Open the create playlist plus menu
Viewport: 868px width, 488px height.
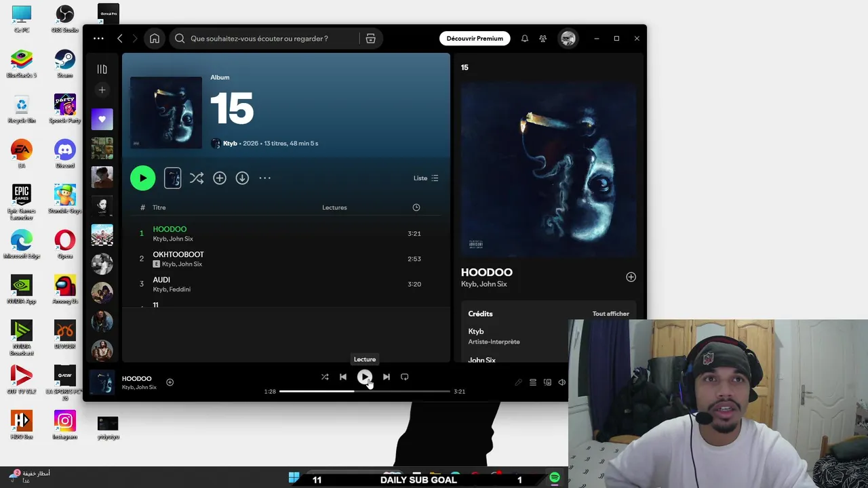[x=102, y=90]
